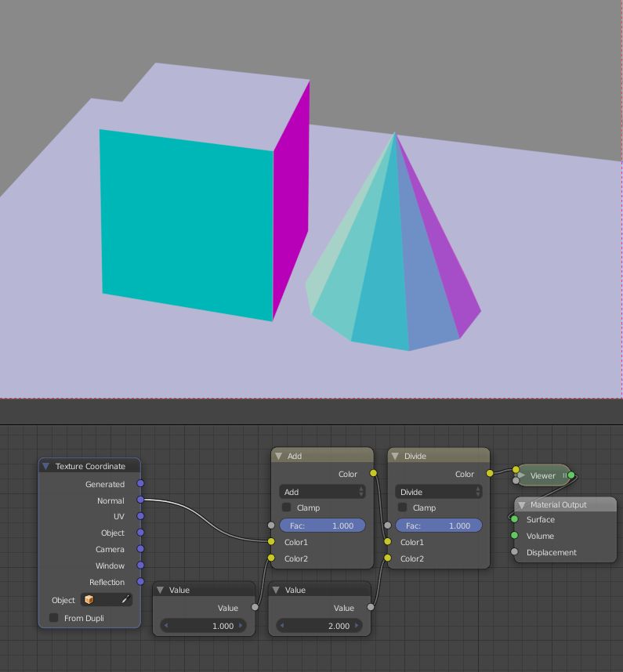Screen dimensions: 623x672
Task: Select the Texture Coordinate node header
Action: [x=89, y=466]
